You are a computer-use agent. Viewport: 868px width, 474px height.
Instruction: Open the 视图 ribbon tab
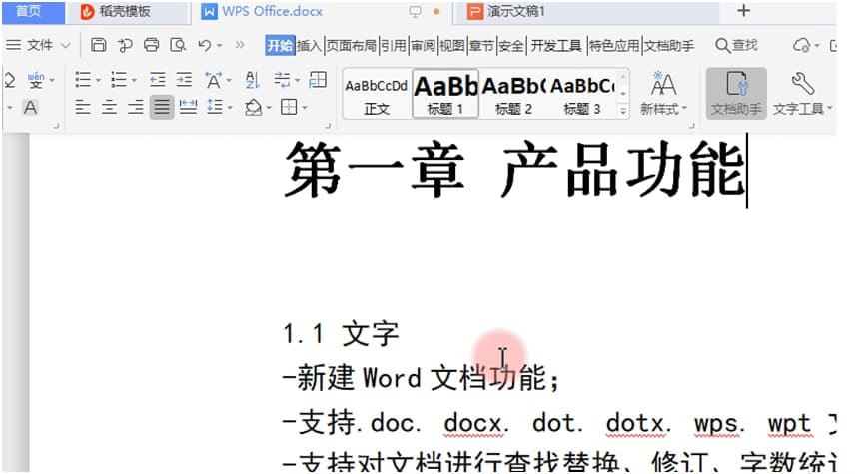452,45
